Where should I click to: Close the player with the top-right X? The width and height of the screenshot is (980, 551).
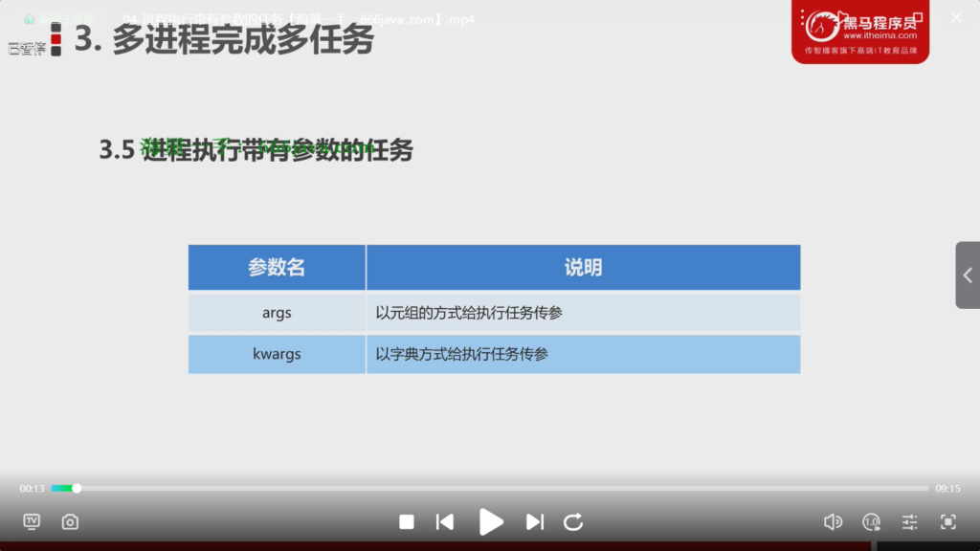coord(954,18)
